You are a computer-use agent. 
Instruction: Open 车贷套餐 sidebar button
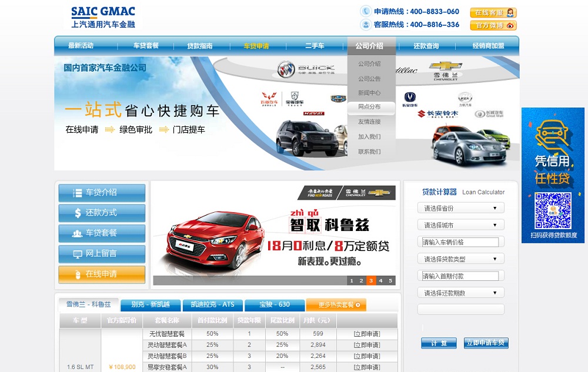[x=102, y=233]
